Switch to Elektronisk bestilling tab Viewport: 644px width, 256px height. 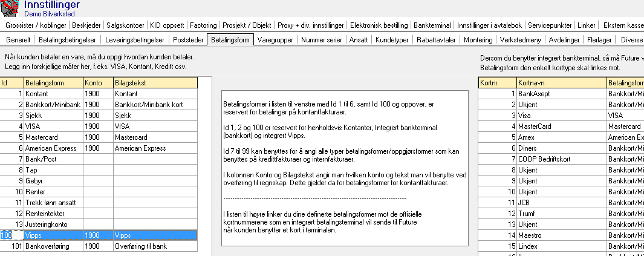(x=379, y=25)
